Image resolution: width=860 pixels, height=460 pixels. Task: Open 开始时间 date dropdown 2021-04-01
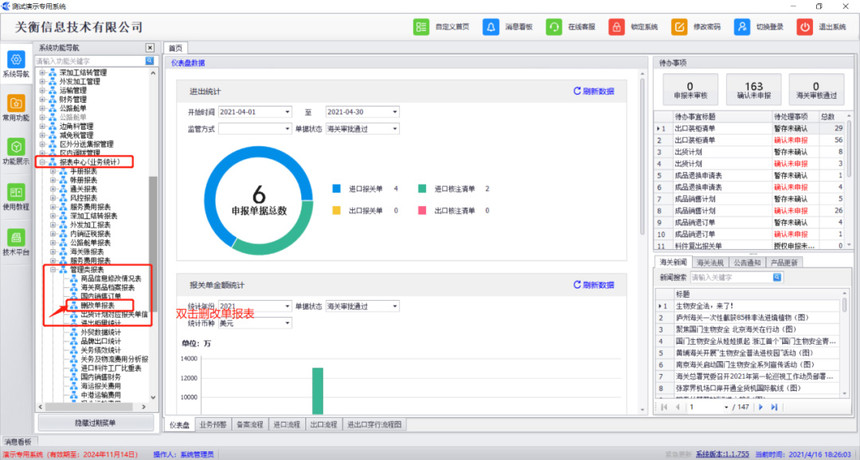287,112
